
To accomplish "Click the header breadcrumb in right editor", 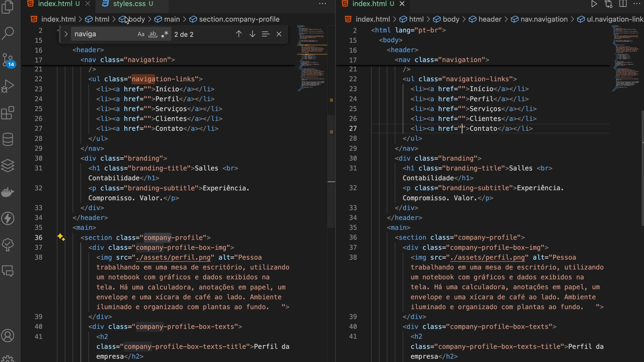I will 489,19.
